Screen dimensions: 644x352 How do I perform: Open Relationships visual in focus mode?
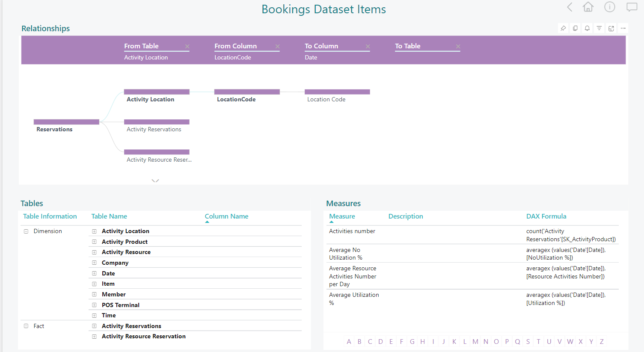point(611,28)
